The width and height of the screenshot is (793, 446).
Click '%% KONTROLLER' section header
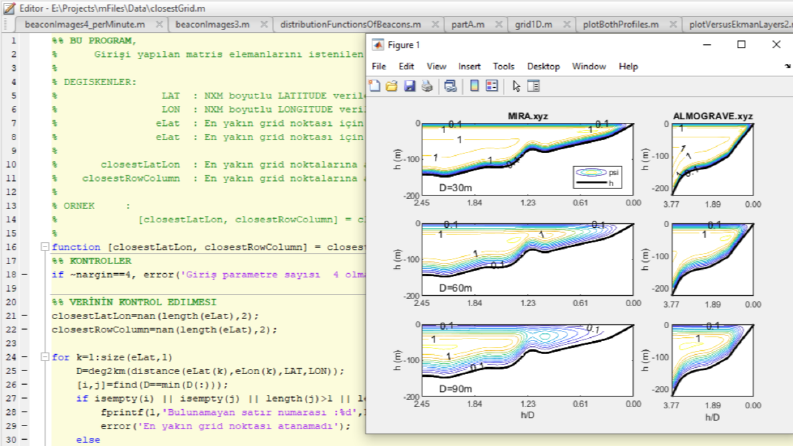pos(92,261)
